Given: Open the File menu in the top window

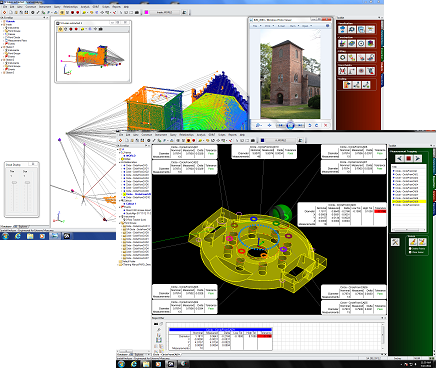Looking at the screenshot, I should tap(5, 7).
